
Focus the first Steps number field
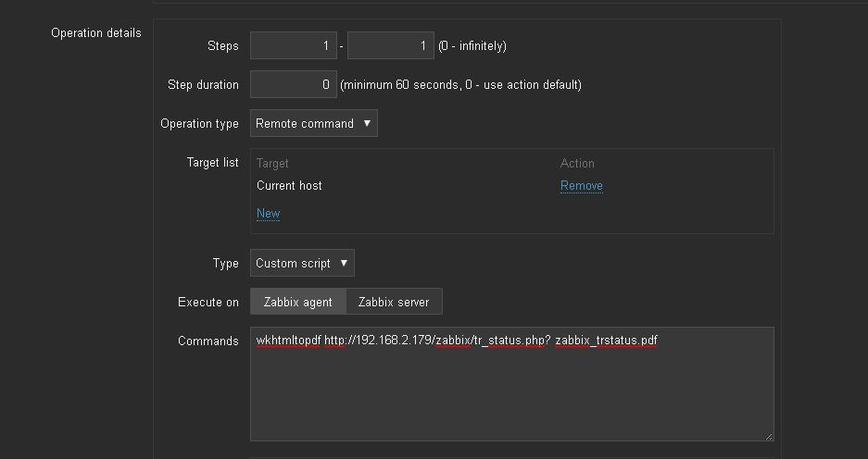click(293, 45)
